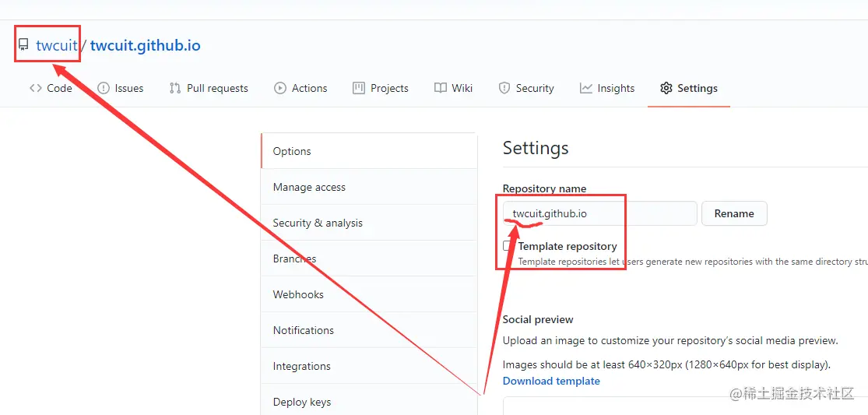Open Security & analysis settings
This screenshot has width=868, height=415.
[369, 223]
